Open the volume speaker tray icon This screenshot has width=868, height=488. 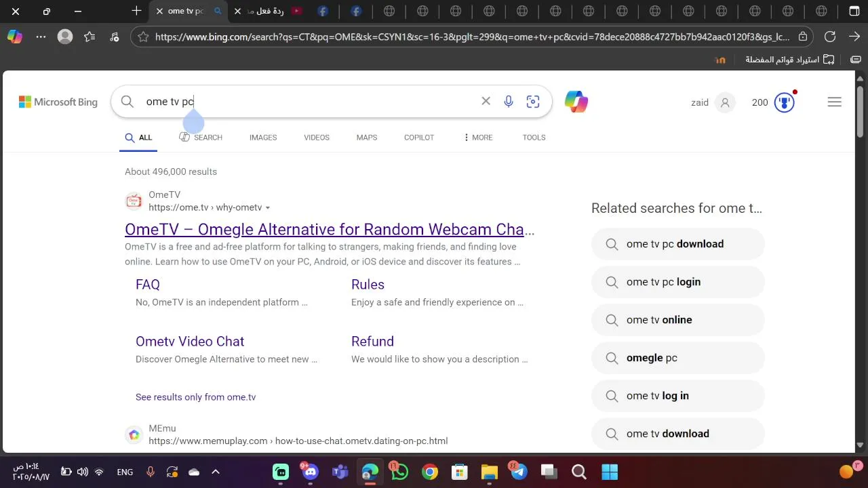tap(83, 472)
